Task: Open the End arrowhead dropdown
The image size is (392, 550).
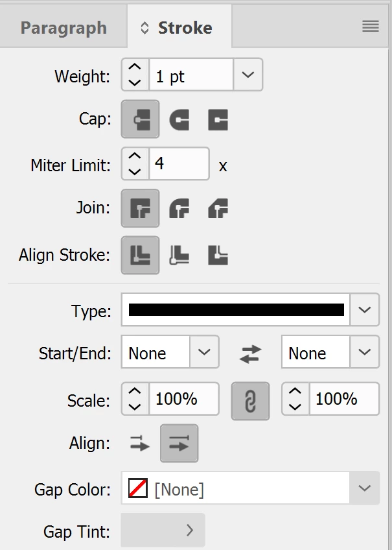Action: click(x=364, y=352)
